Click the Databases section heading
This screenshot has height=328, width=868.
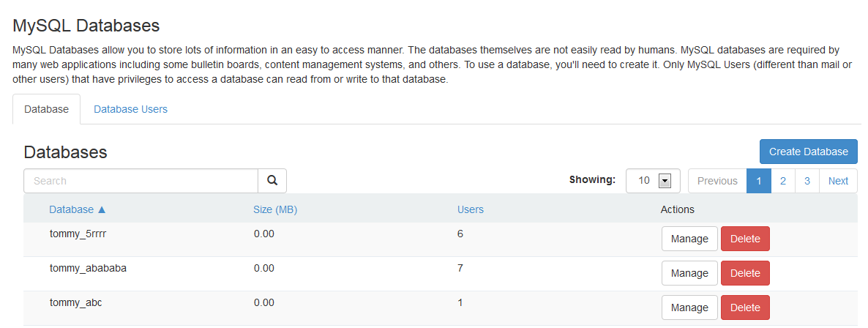65,152
